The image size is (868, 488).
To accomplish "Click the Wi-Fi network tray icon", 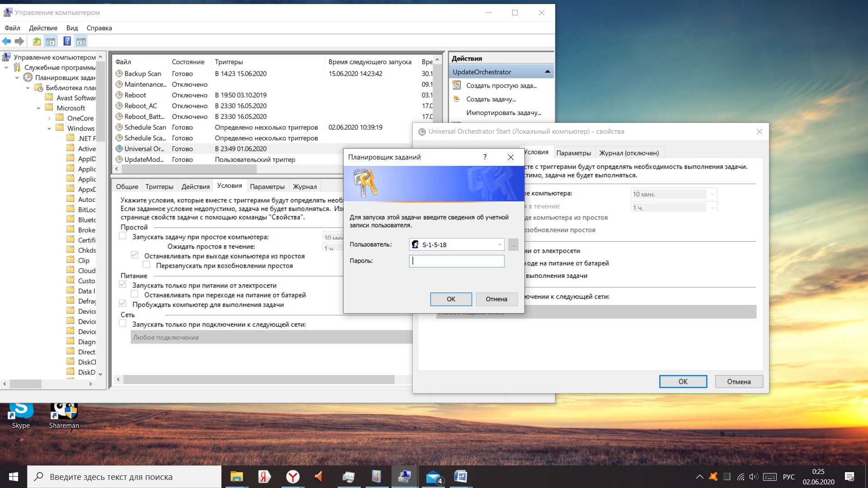I will pyautogui.click(x=741, y=477).
